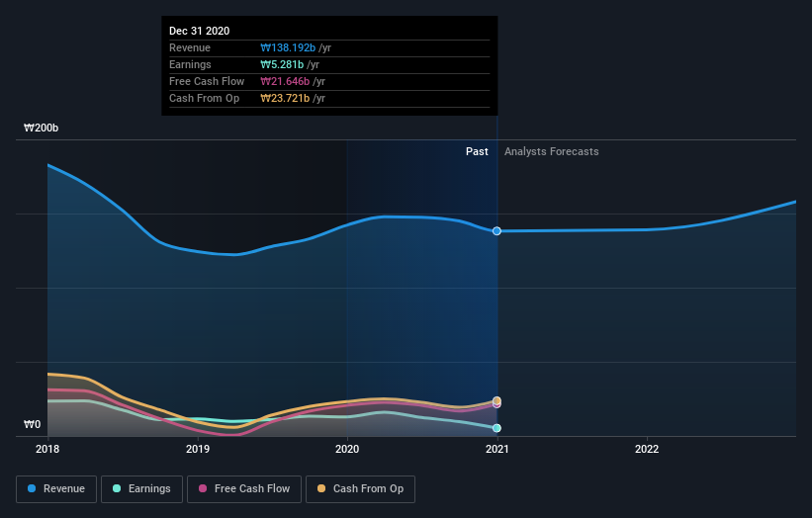The width and height of the screenshot is (812, 518).
Task: Click the Earnings row label in tooltip
Action: (190, 64)
